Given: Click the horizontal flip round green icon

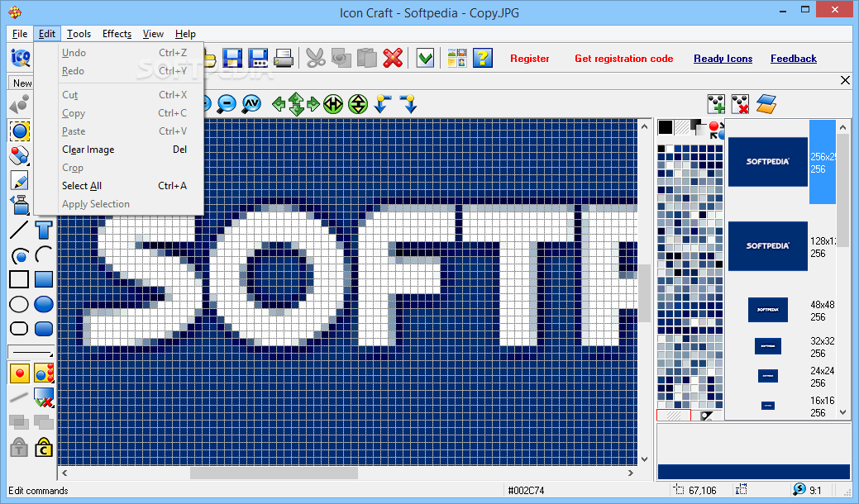Looking at the screenshot, I should pyautogui.click(x=333, y=103).
